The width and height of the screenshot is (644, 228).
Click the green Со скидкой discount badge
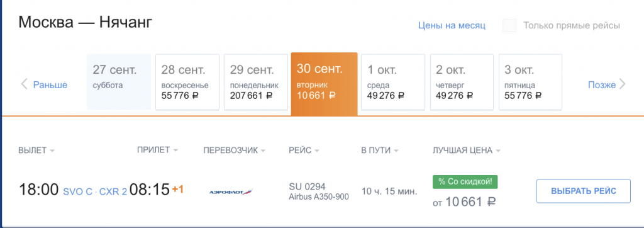click(x=465, y=182)
